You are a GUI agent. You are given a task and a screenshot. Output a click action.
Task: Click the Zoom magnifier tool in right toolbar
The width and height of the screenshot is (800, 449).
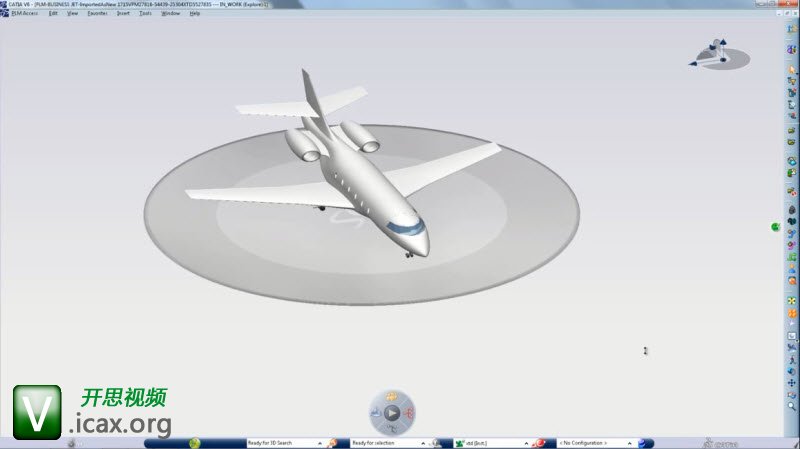[792, 407]
